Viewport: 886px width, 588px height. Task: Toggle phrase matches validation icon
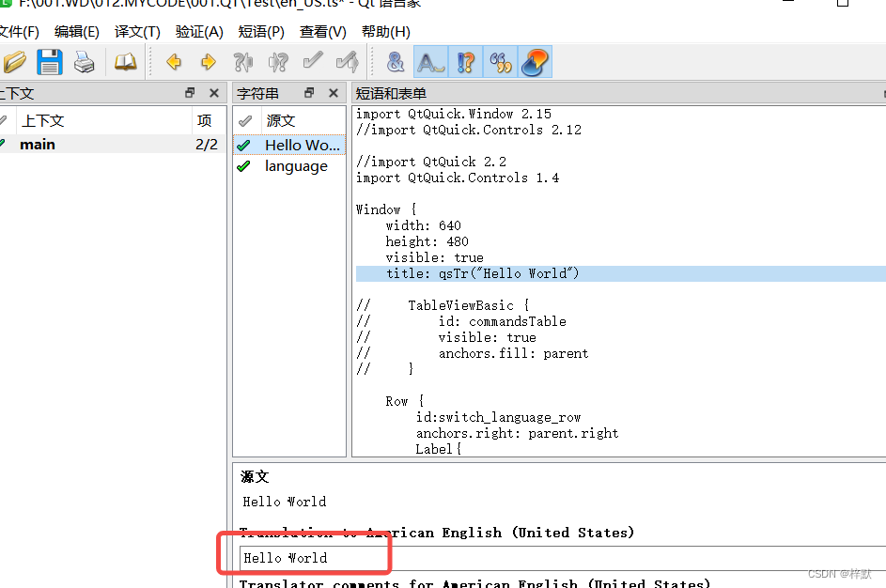pos(501,62)
